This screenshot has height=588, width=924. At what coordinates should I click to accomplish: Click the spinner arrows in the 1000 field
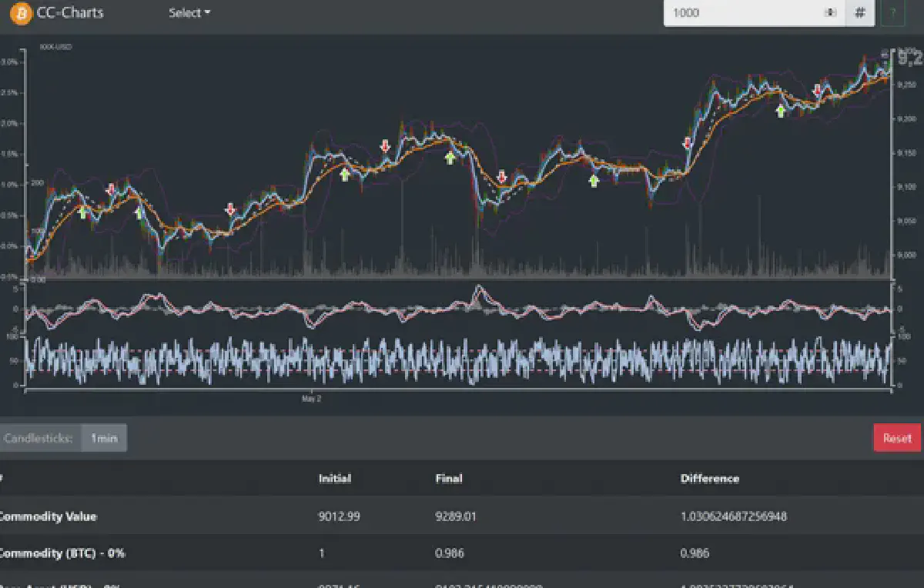point(831,13)
